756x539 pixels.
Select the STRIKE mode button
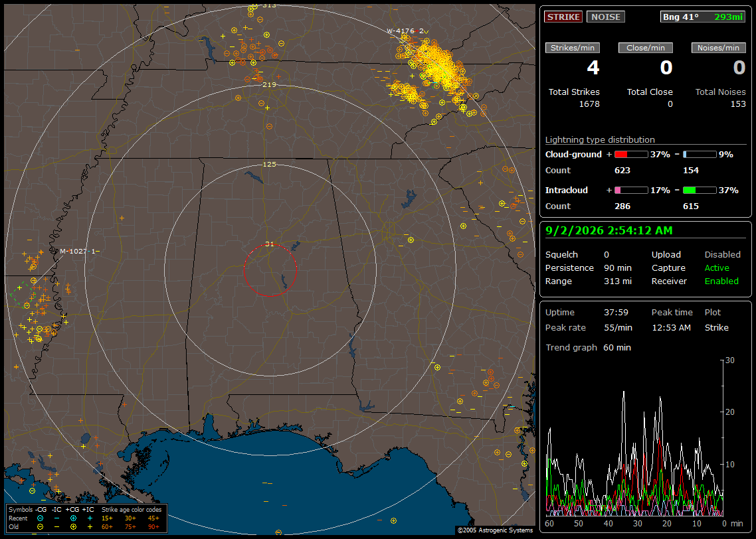pyautogui.click(x=563, y=17)
